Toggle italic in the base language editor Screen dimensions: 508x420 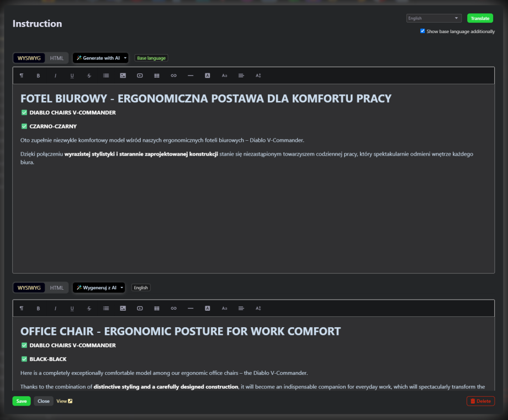pyautogui.click(x=55, y=76)
